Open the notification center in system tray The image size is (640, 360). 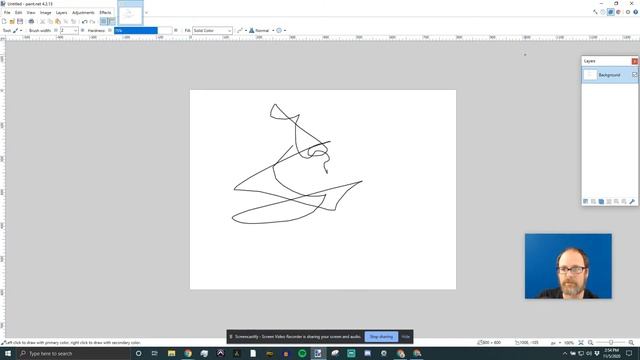click(x=629, y=353)
